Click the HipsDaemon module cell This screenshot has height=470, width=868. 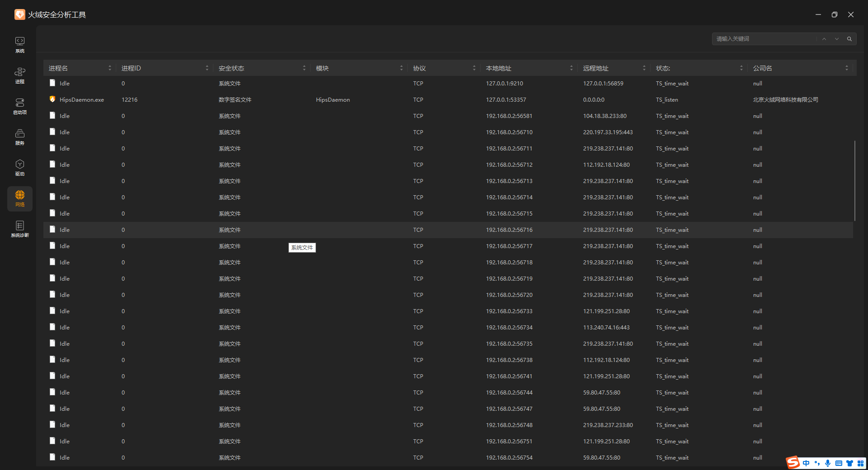click(x=333, y=100)
